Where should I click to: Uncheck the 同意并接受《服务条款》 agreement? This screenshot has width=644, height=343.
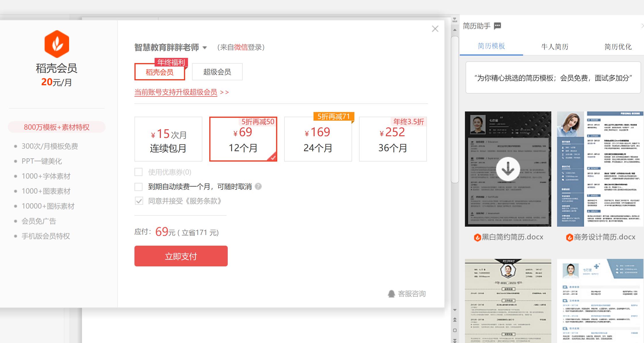139,201
